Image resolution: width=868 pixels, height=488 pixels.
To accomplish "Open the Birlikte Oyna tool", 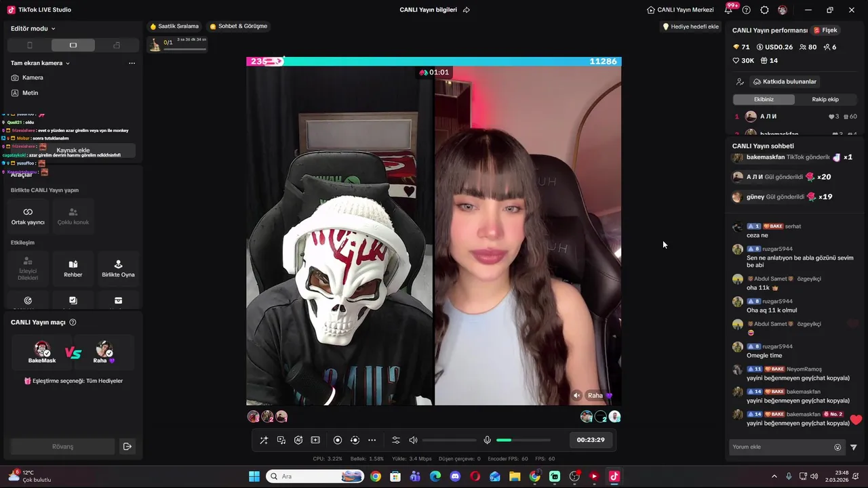I will [118, 268].
